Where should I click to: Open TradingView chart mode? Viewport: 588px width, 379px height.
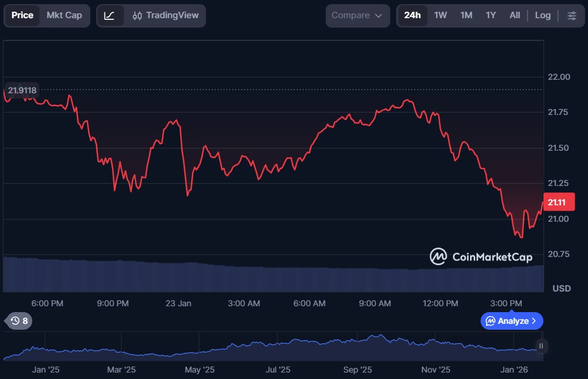coord(165,16)
